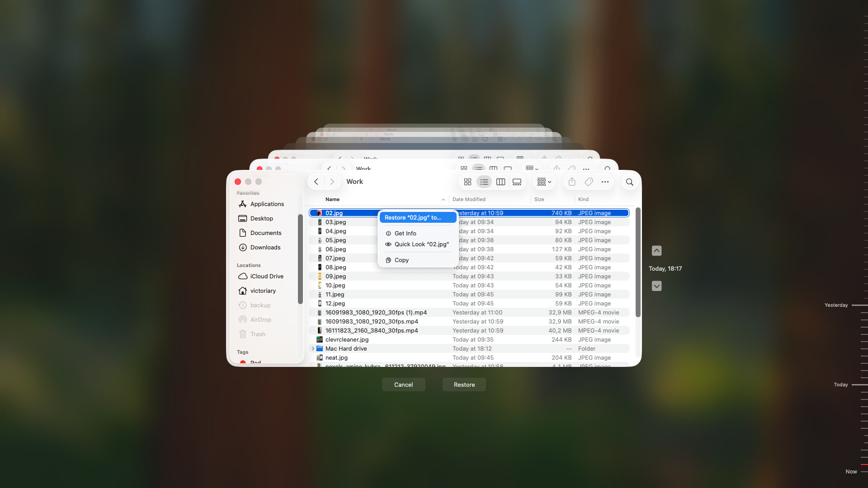Click the Cancel button
This screenshot has width=868, height=488.
pyautogui.click(x=403, y=385)
